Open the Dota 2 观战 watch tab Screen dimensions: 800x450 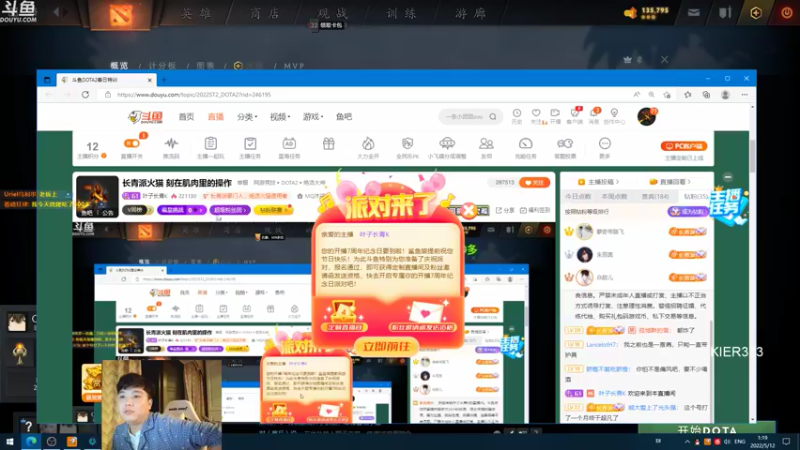point(333,14)
